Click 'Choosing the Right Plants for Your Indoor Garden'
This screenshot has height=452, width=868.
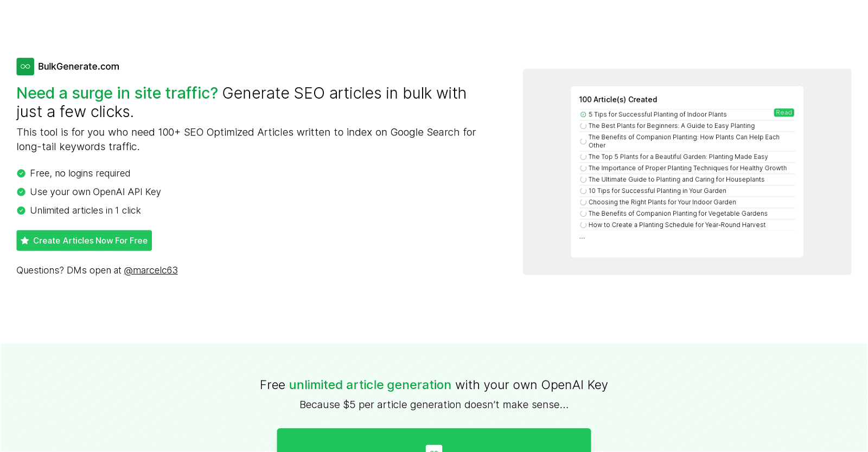pyautogui.click(x=662, y=202)
